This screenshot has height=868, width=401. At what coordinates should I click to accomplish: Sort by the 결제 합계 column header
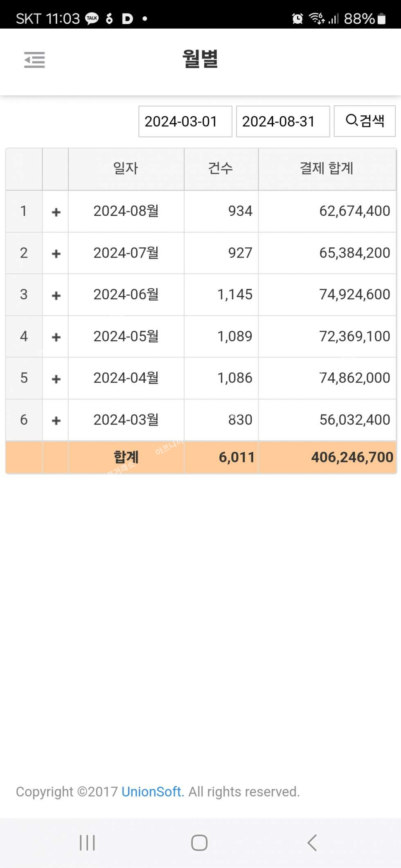(327, 168)
